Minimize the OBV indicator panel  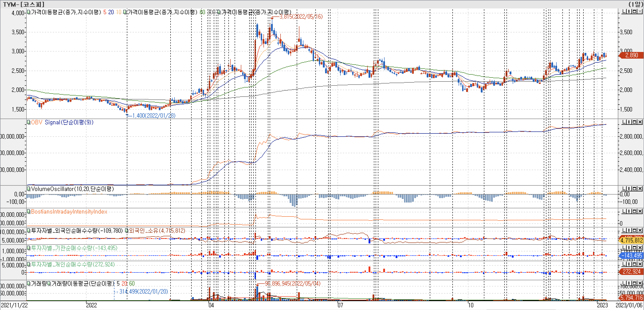pyautogui.click(x=624, y=122)
